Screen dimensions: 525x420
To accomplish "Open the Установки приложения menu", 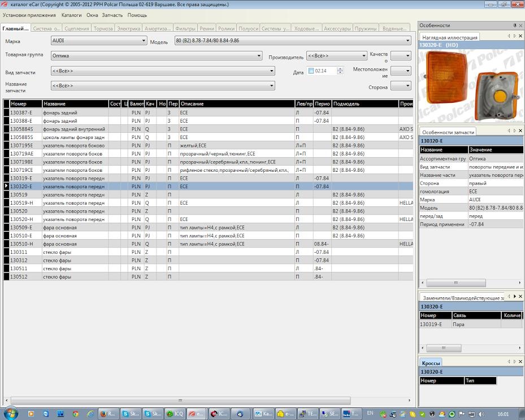I will pos(29,15).
